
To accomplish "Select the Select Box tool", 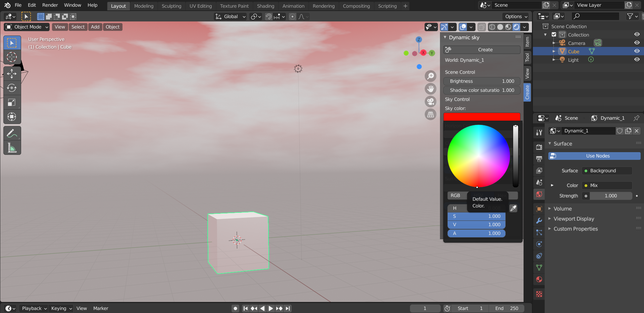I will (x=12, y=43).
